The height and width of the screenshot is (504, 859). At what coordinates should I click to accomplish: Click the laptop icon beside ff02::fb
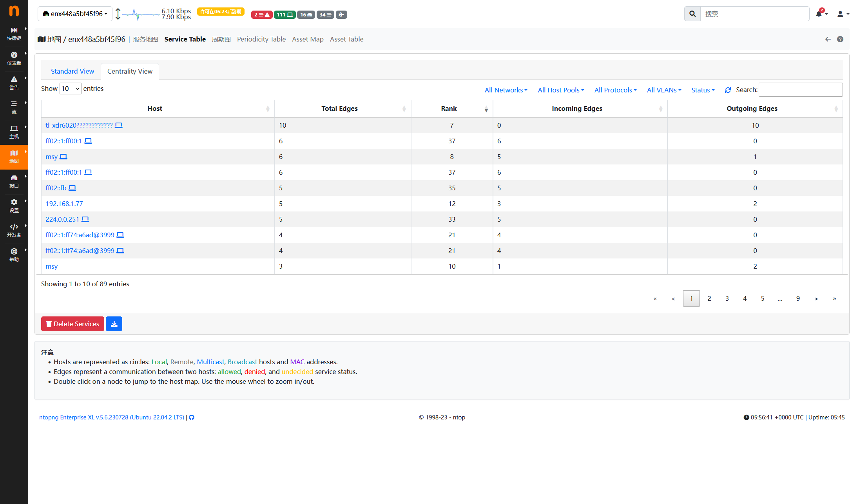(72, 188)
